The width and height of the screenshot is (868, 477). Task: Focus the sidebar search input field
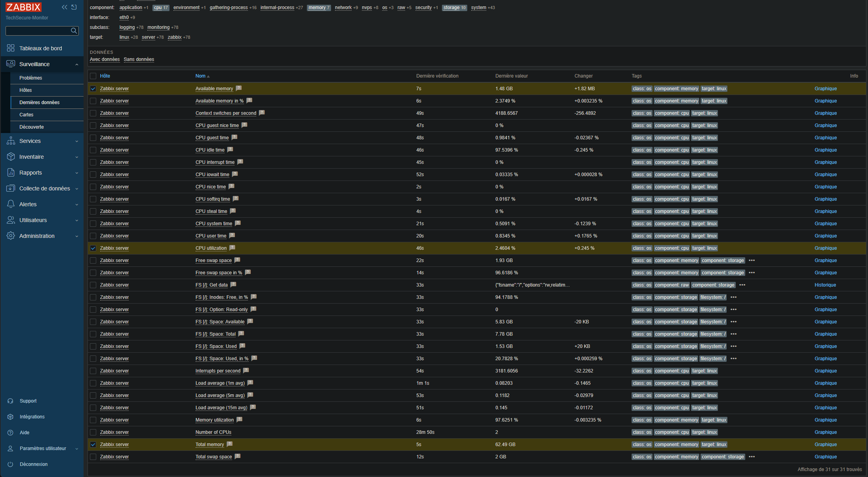tap(38, 31)
